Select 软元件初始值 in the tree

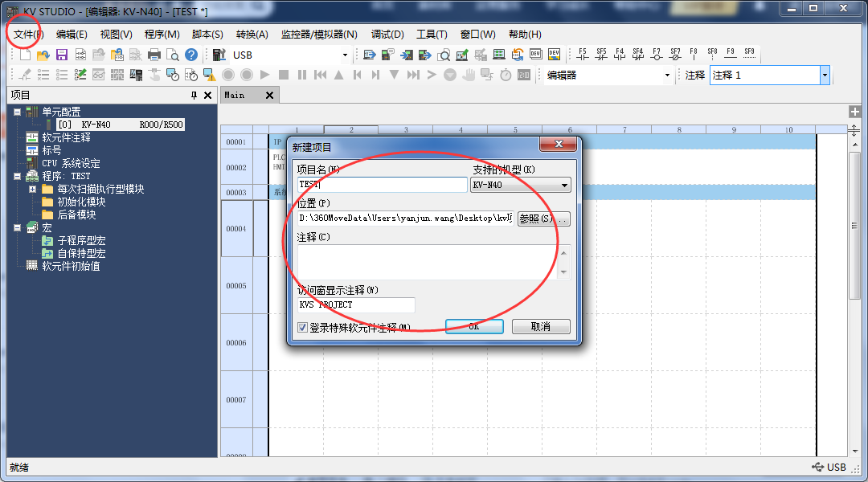71,266
